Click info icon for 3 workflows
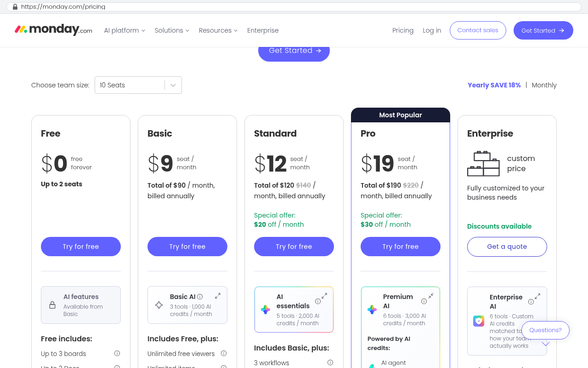Image resolution: width=588 pixels, height=368 pixels. pyautogui.click(x=330, y=362)
